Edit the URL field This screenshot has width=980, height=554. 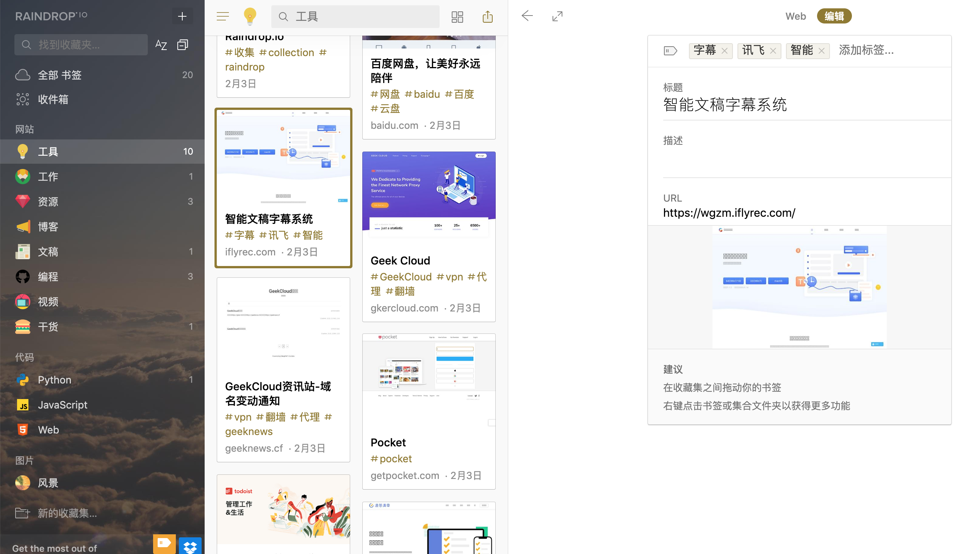(x=807, y=213)
